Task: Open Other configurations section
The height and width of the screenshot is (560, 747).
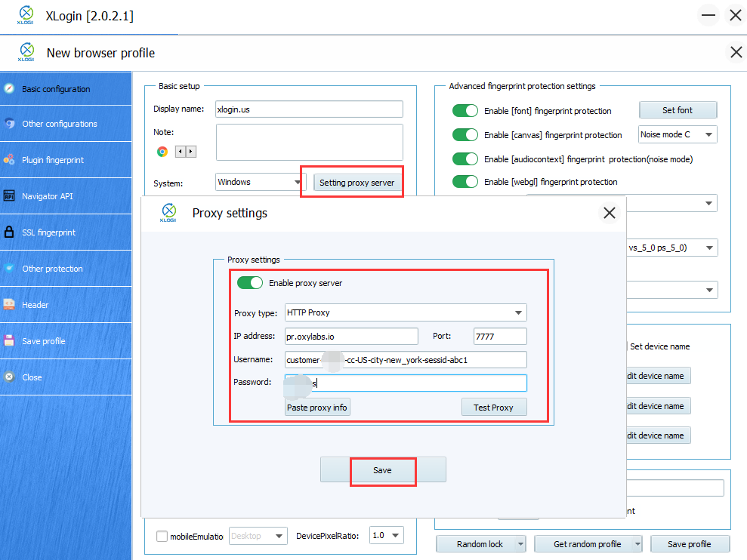Action: (x=66, y=123)
